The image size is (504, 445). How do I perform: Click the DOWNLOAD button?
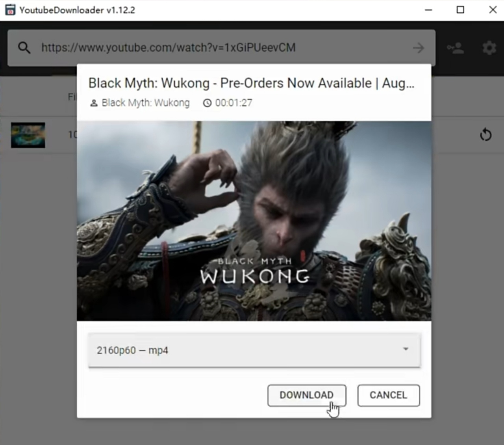click(x=306, y=395)
